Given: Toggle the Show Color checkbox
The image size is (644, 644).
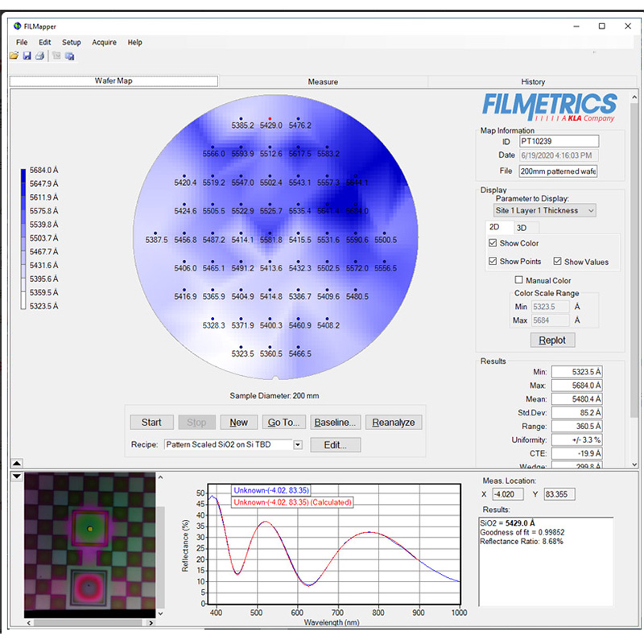Looking at the screenshot, I should (x=493, y=243).
